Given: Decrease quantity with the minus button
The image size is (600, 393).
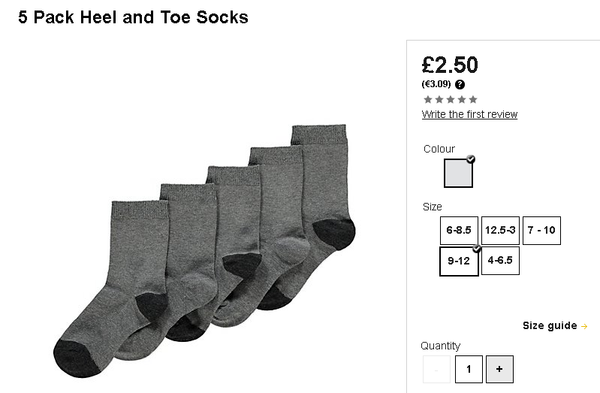Looking at the screenshot, I should coord(437,369).
